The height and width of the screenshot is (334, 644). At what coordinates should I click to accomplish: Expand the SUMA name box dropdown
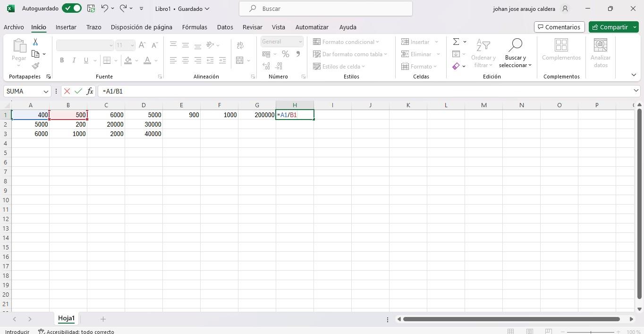pos(46,91)
